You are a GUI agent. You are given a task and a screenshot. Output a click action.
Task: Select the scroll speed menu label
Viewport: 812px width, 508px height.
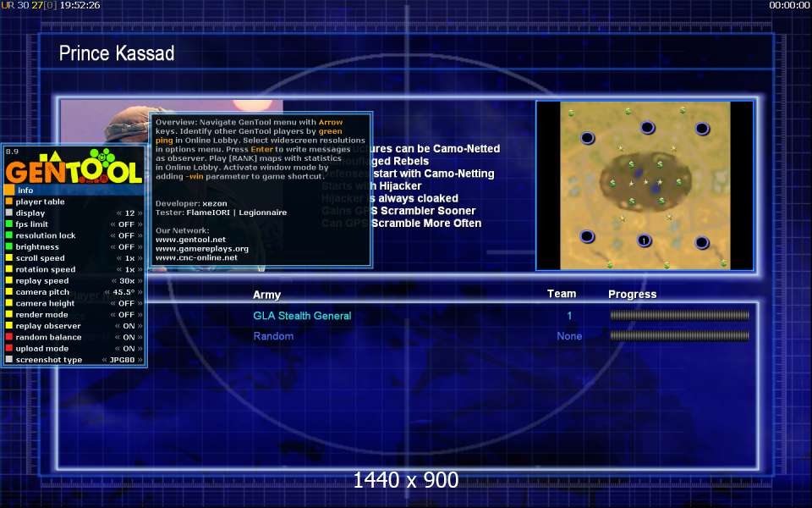[x=40, y=258]
